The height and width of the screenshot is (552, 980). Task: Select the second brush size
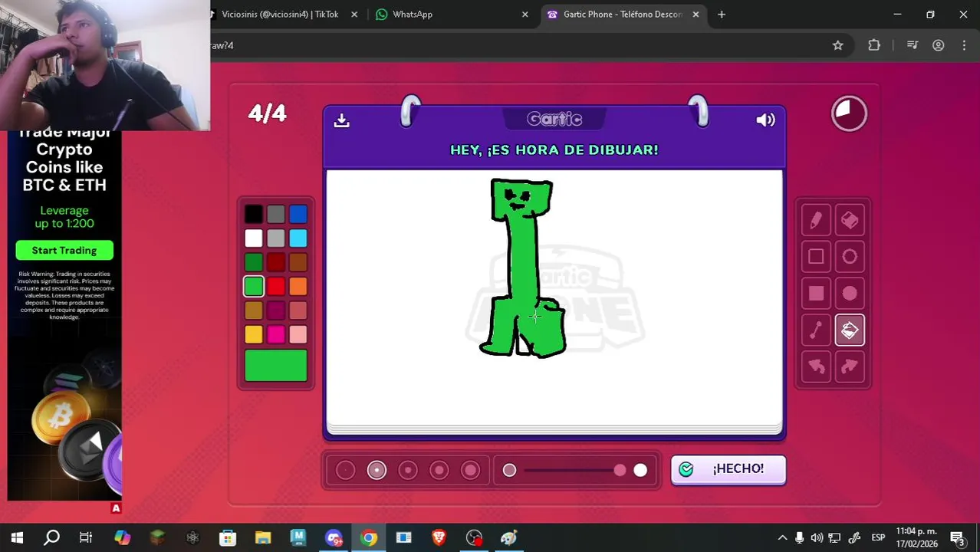point(377,470)
